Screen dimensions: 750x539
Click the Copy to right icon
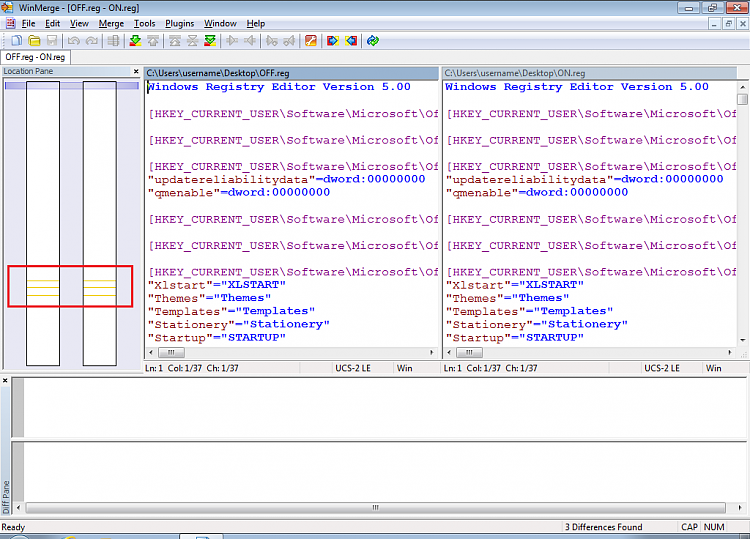tap(232, 41)
